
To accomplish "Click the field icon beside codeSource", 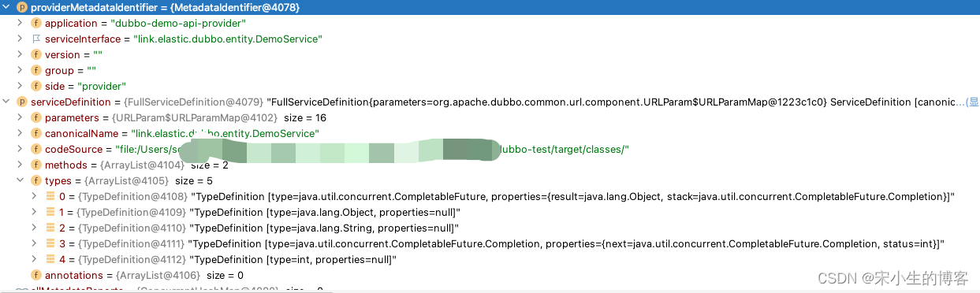I will pos(35,149).
